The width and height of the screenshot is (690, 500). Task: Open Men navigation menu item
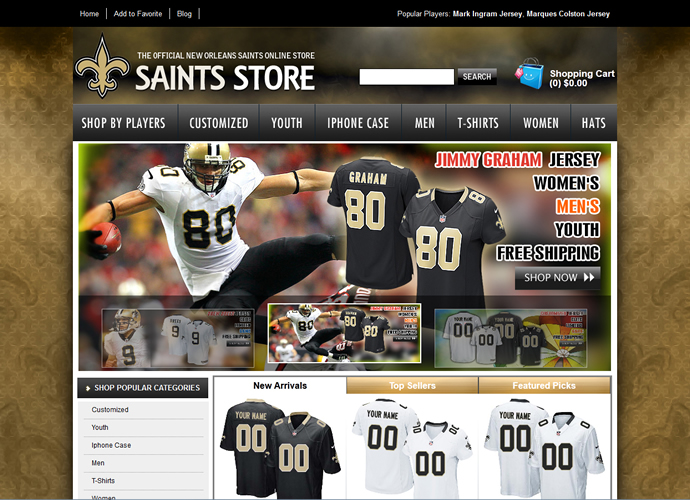[424, 123]
